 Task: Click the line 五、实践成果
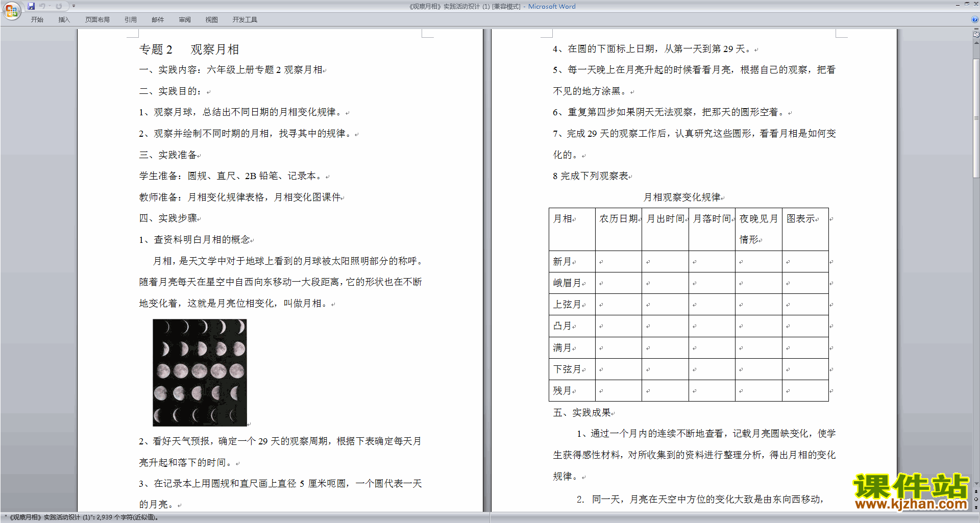coord(582,413)
